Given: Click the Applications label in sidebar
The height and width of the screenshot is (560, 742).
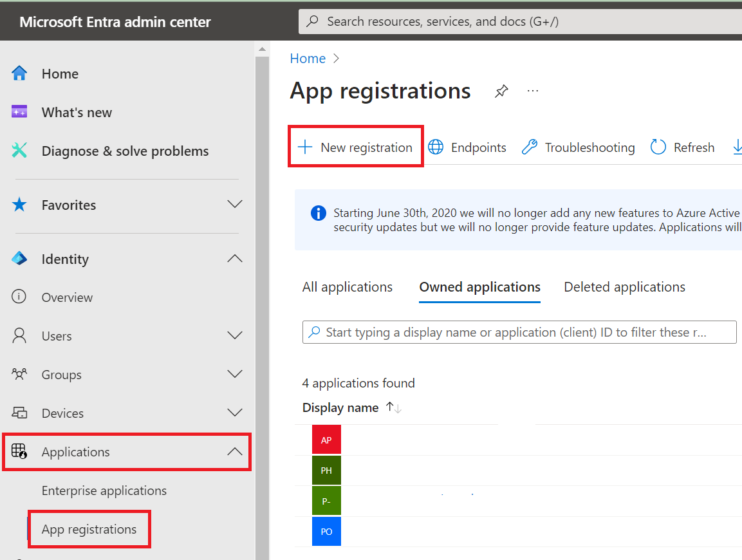Looking at the screenshot, I should [x=76, y=452].
